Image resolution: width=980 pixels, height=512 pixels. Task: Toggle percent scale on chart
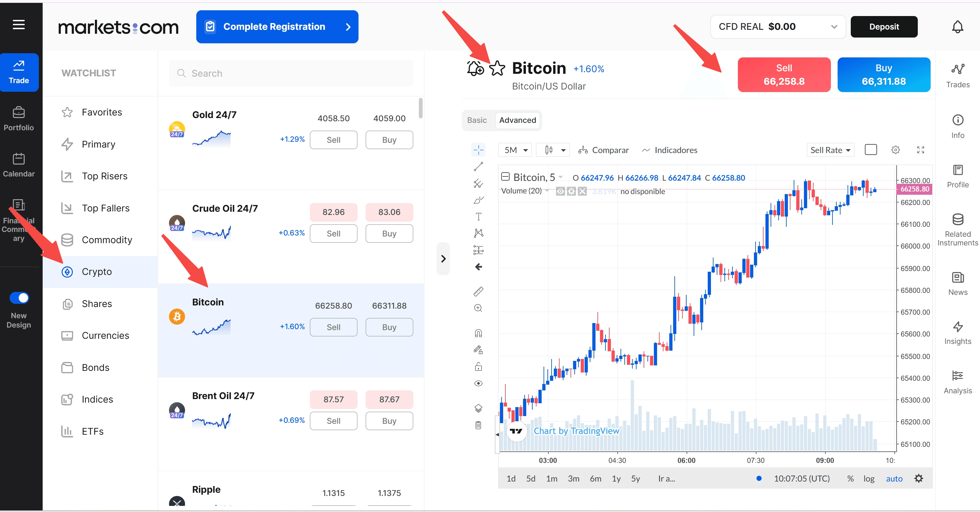coord(850,479)
